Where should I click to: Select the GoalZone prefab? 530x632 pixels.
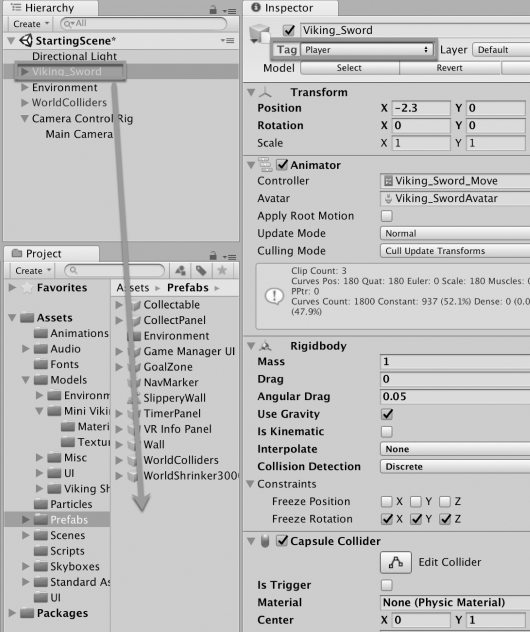[168, 367]
